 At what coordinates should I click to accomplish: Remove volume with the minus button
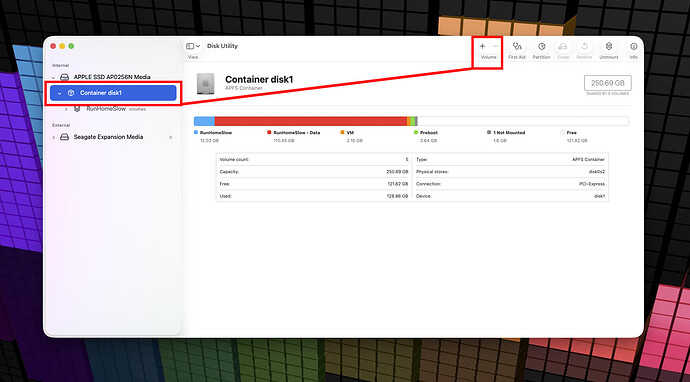pos(495,46)
